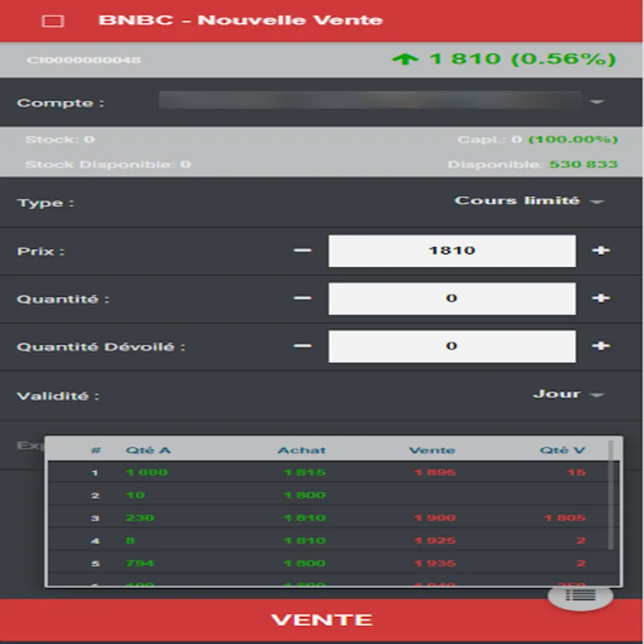Decrease Quantité with the minus icon
The width and height of the screenshot is (644, 644).
pos(303,298)
